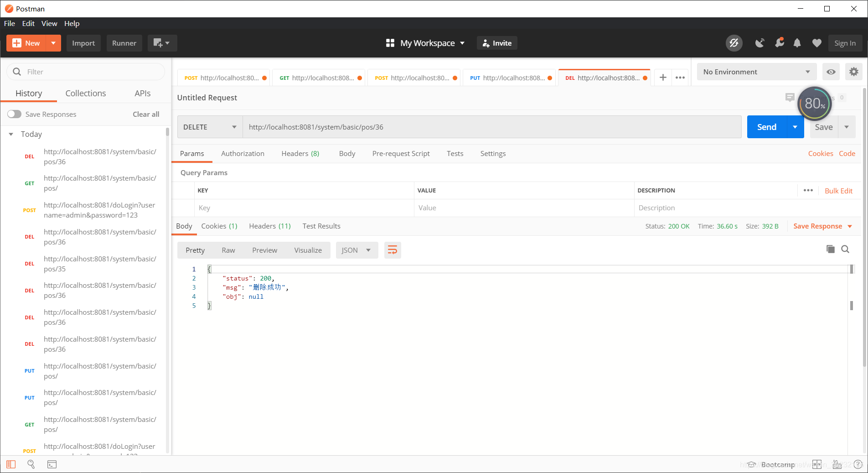
Task: Open POST doLogin admin history entry
Action: pos(86,210)
